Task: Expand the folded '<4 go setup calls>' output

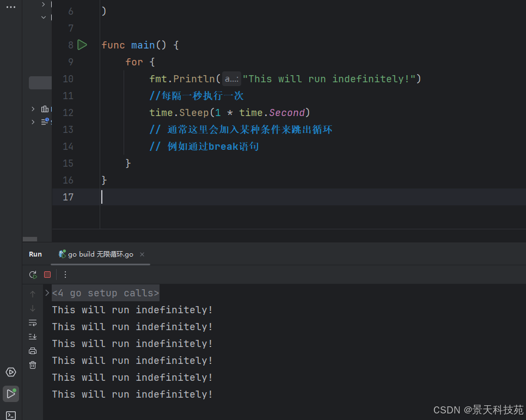Action: tap(47, 293)
